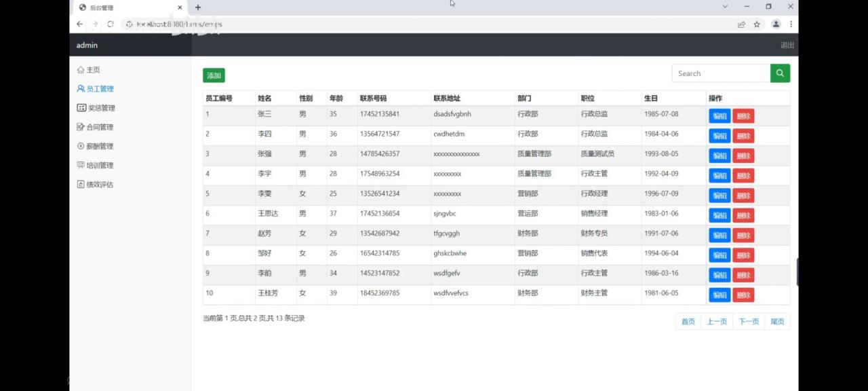
Task: Open 薪酬管理 in the sidebar
Action: coord(95,146)
